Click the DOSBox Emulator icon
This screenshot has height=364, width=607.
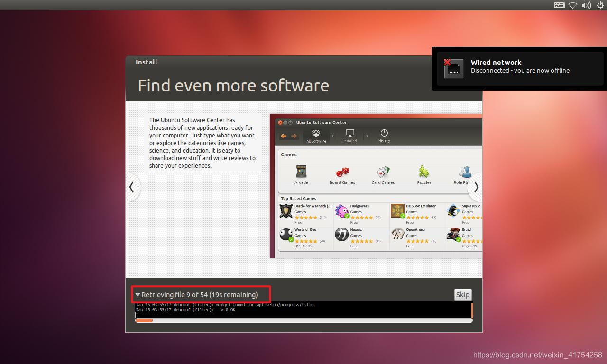point(397,211)
